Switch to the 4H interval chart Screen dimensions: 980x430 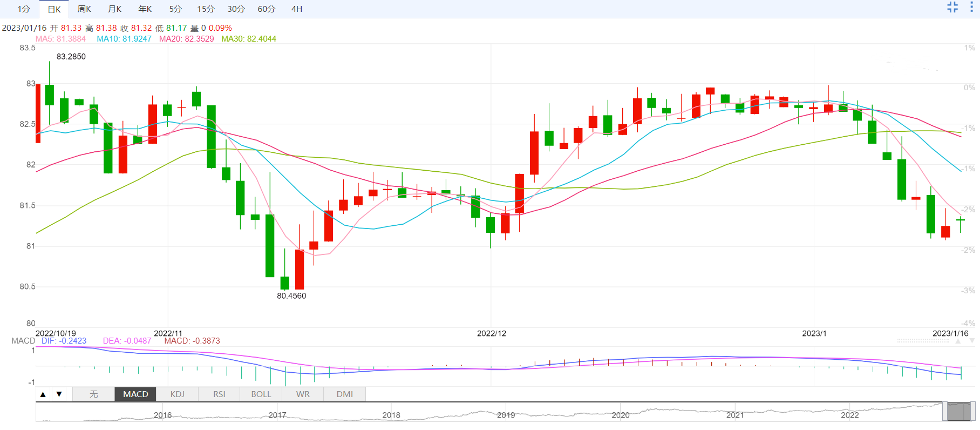(x=297, y=9)
